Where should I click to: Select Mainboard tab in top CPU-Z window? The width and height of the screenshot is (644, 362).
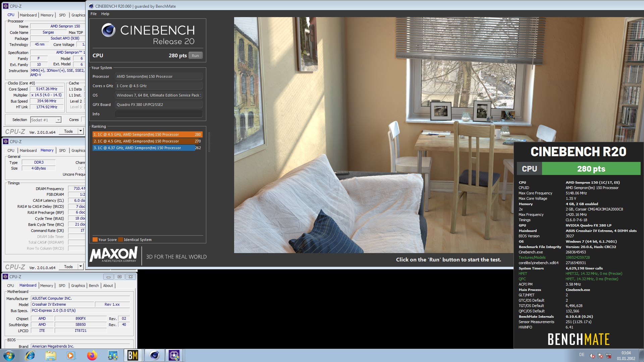point(28,15)
